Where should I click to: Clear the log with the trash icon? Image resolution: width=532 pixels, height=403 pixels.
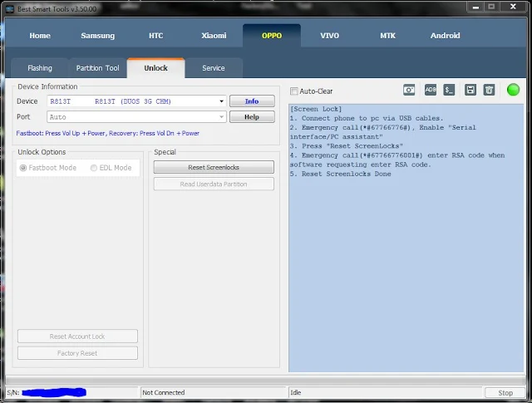point(489,90)
